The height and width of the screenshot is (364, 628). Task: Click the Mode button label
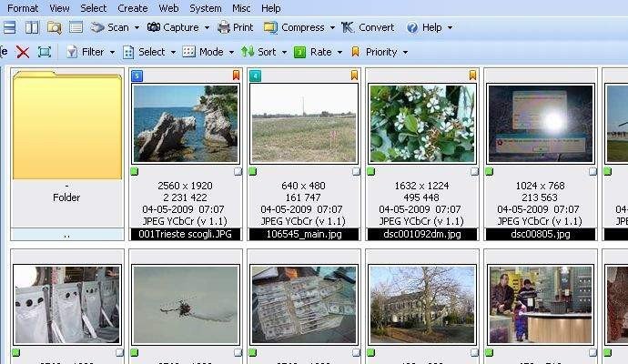coord(211,52)
